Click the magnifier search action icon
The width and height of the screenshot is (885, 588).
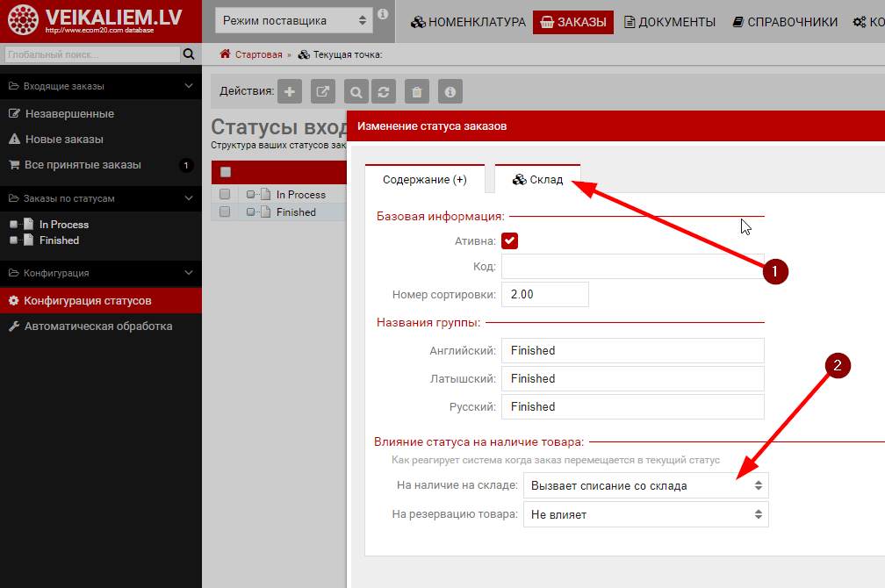pyautogui.click(x=356, y=91)
